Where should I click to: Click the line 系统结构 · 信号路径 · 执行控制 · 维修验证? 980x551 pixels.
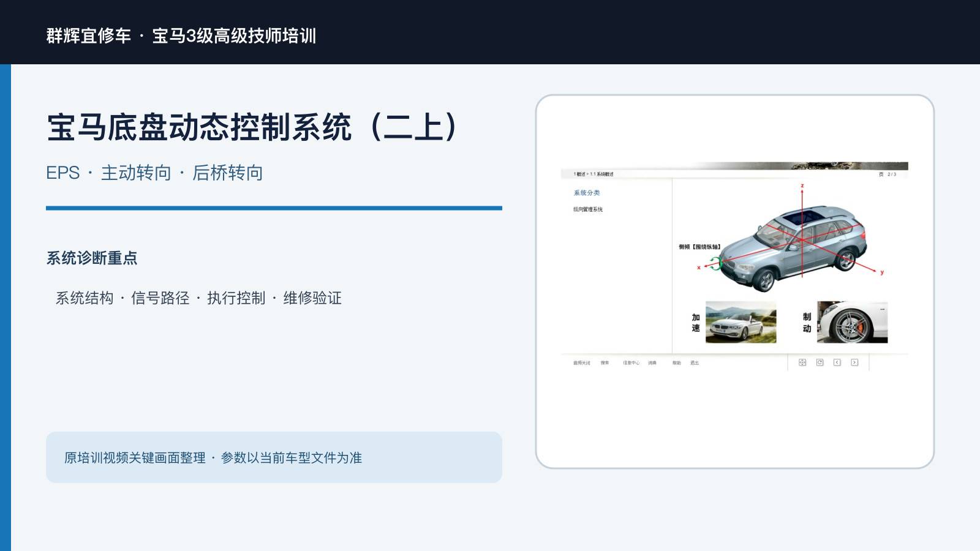point(198,298)
